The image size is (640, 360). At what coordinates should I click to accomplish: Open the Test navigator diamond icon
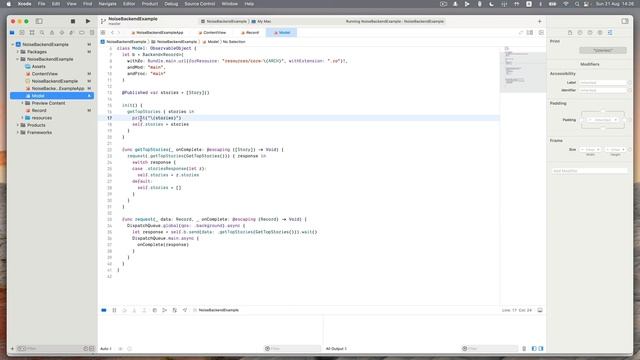pyautogui.click(x=62, y=33)
